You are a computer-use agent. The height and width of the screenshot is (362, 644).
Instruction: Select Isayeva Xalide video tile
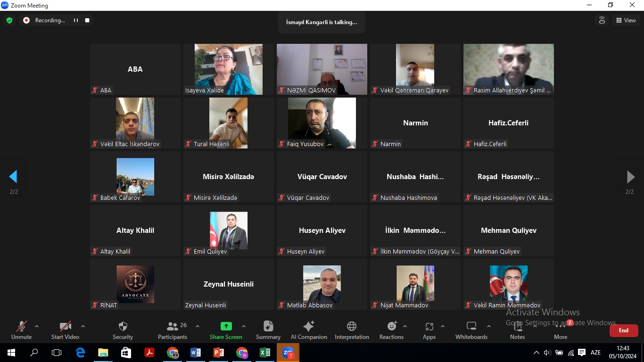pyautogui.click(x=229, y=69)
